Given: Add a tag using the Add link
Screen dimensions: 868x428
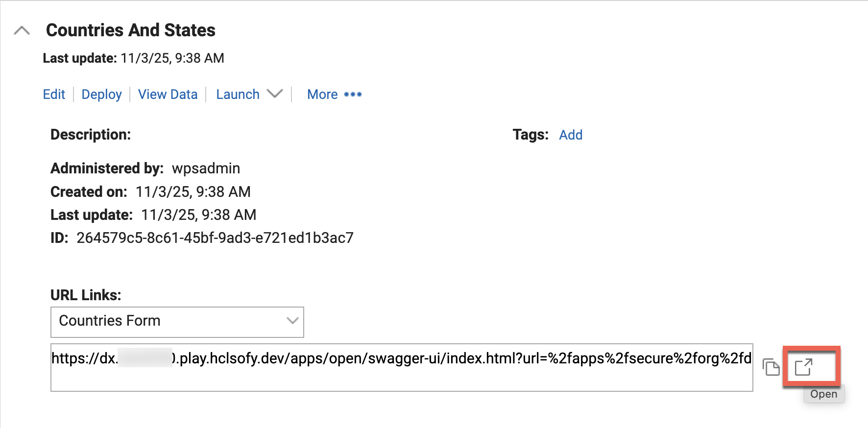Looking at the screenshot, I should [x=571, y=135].
